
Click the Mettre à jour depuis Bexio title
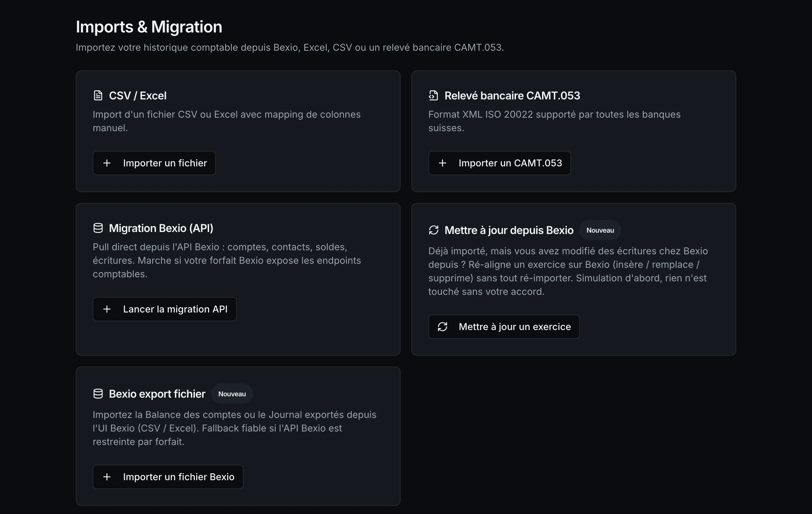tap(509, 230)
